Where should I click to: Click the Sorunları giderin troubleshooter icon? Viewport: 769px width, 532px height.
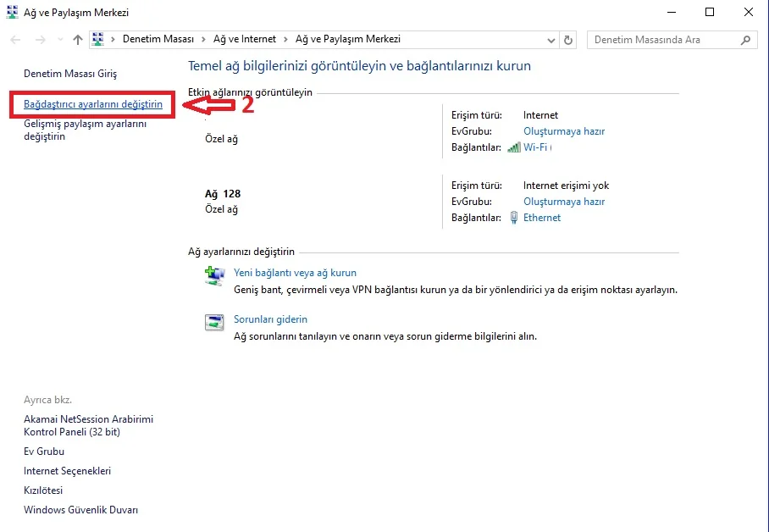pyautogui.click(x=214, y=322)
